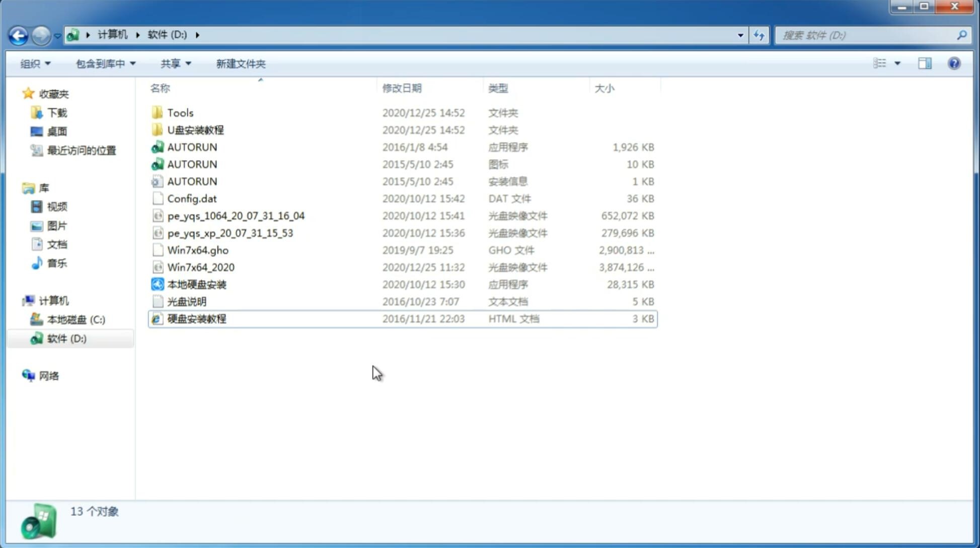Click 光盘说明 text document file
This screenshot has height=548, width=980.
(186, 302)
